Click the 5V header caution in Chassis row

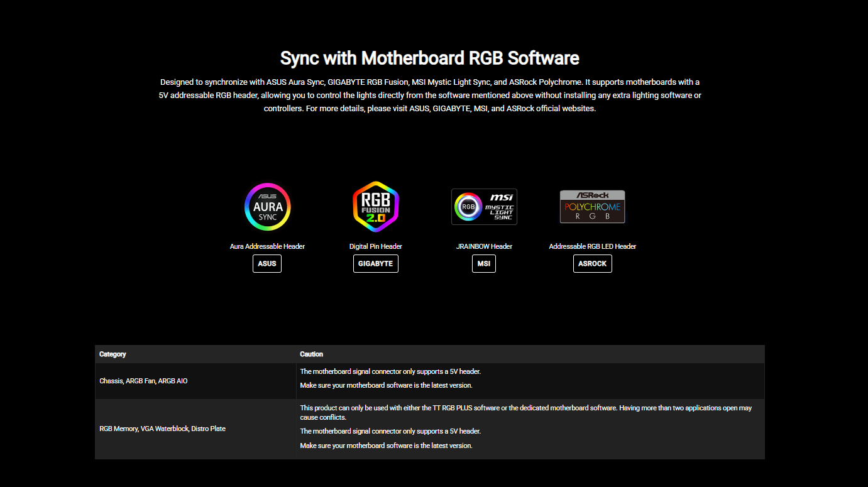(x=390, y=371)
